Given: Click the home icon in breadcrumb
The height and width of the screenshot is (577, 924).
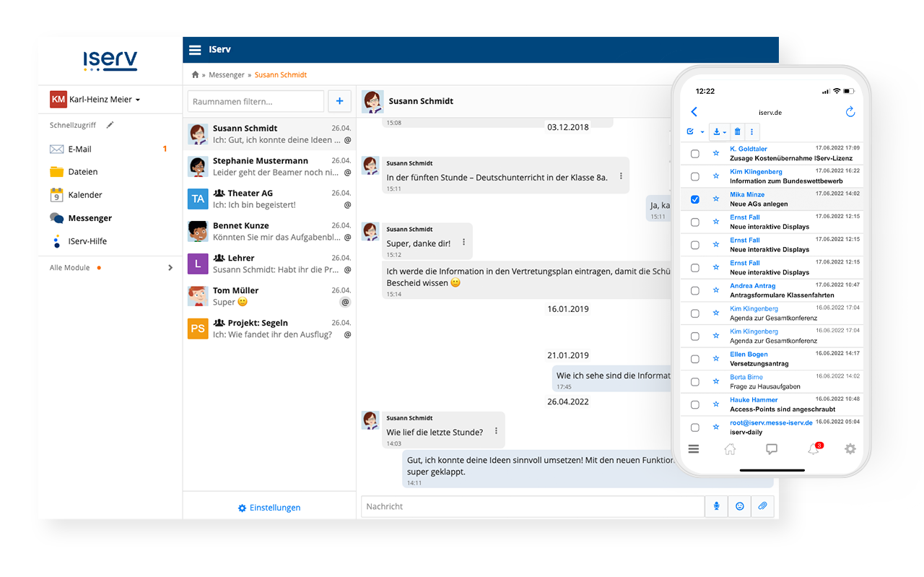Looking at the screenshot, I should pyautogui.click(x=195, y=75).
